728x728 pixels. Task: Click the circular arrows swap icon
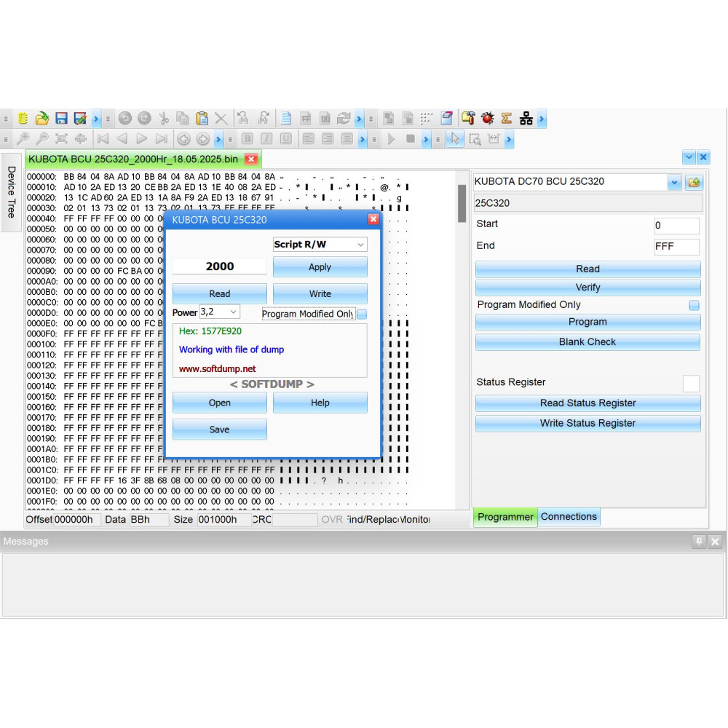coord(344,119)
